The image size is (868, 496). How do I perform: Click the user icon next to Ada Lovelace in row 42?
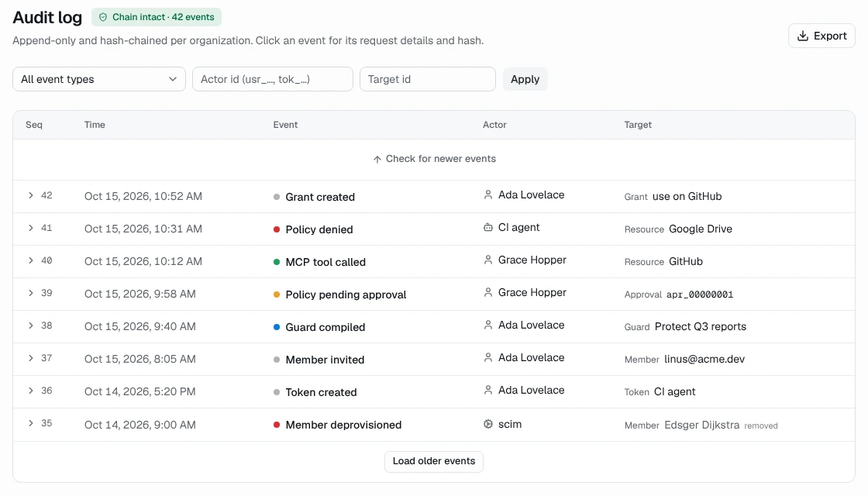(x=487, y=195)
